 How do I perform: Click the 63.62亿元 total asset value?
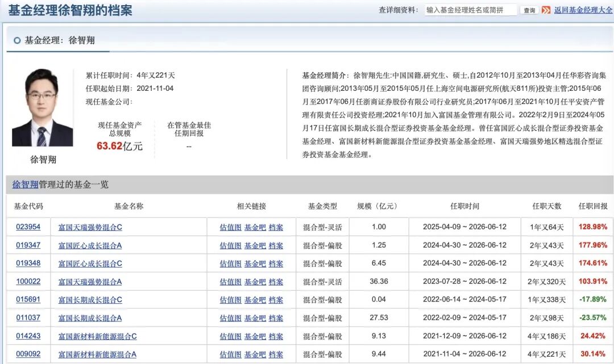click(x=119, y=147)
